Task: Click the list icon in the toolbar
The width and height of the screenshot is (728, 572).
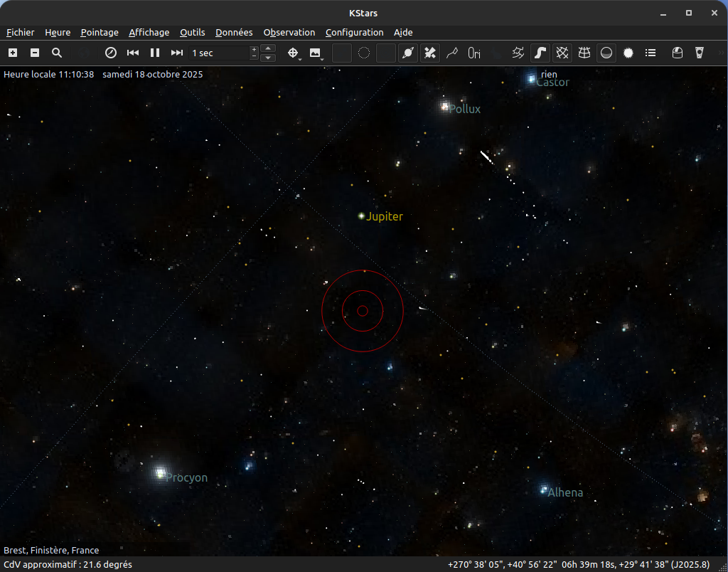Action: [651, 53]
